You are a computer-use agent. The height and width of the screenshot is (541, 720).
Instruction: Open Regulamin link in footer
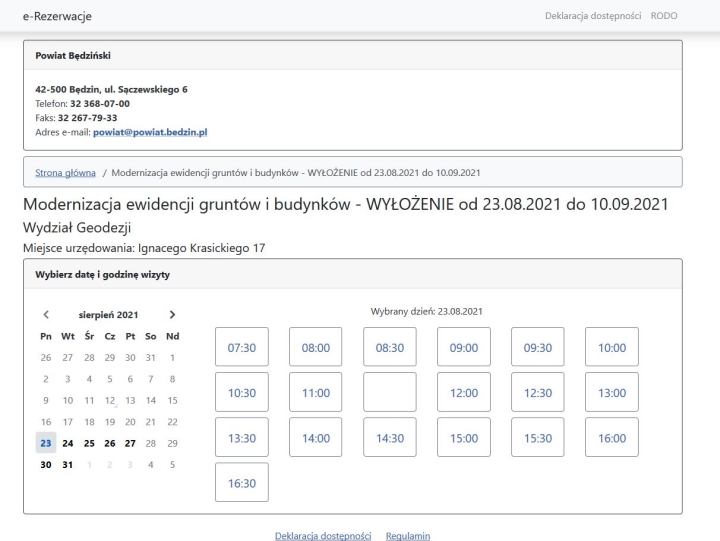point(407,535)
